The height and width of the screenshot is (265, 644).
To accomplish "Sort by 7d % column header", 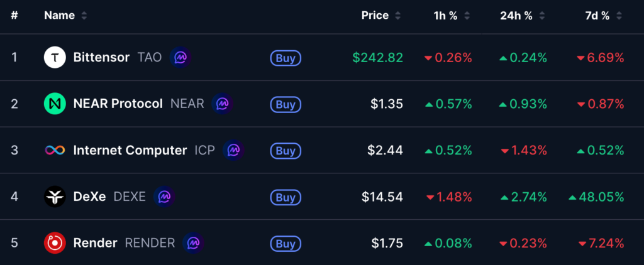I will point(597,16).
